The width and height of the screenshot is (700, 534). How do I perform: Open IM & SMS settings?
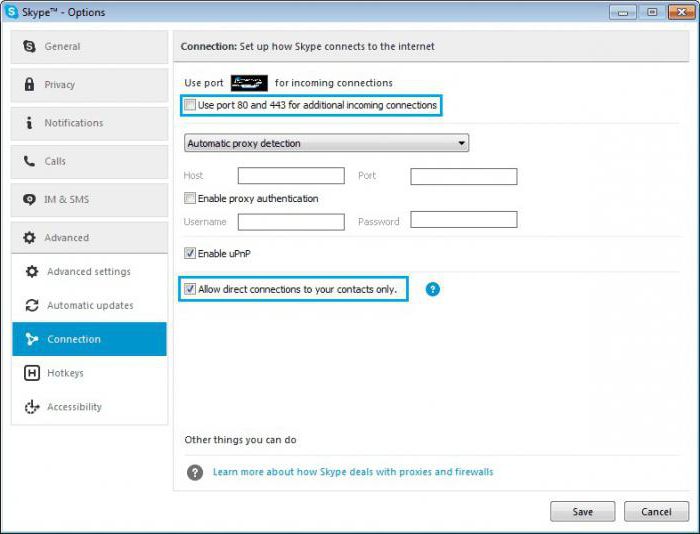pyautogui.click(x=89, y=200)
